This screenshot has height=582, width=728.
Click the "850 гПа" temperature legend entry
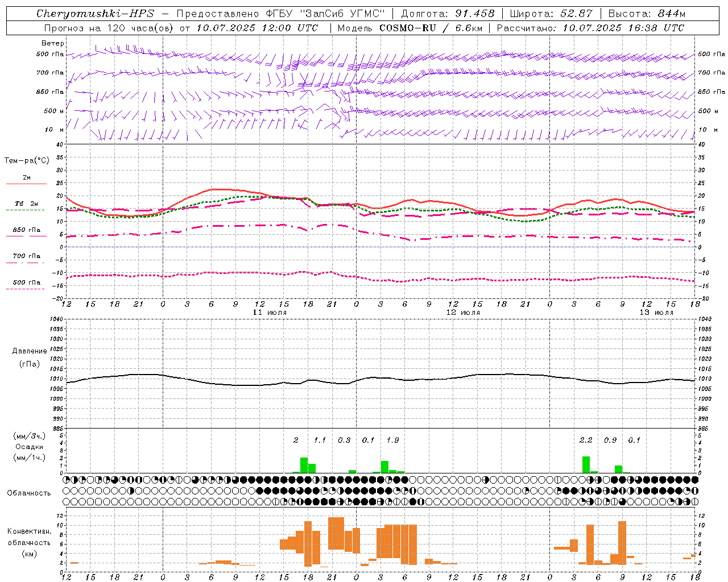tap(27, 230)
